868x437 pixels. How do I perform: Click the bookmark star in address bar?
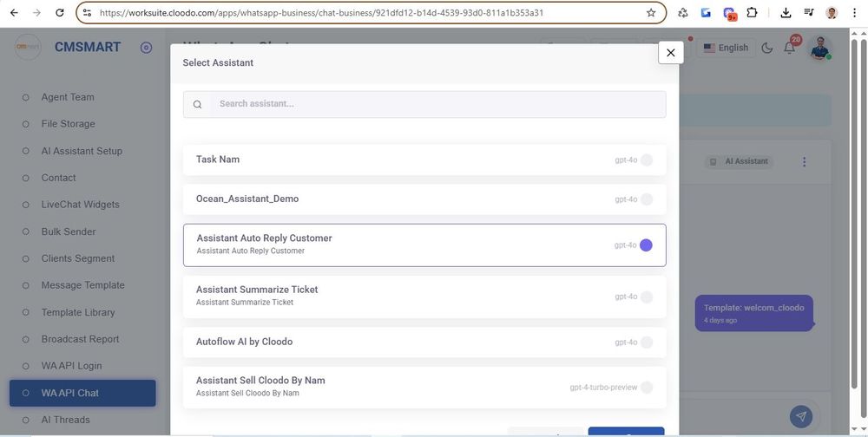[x=651, y=13]
